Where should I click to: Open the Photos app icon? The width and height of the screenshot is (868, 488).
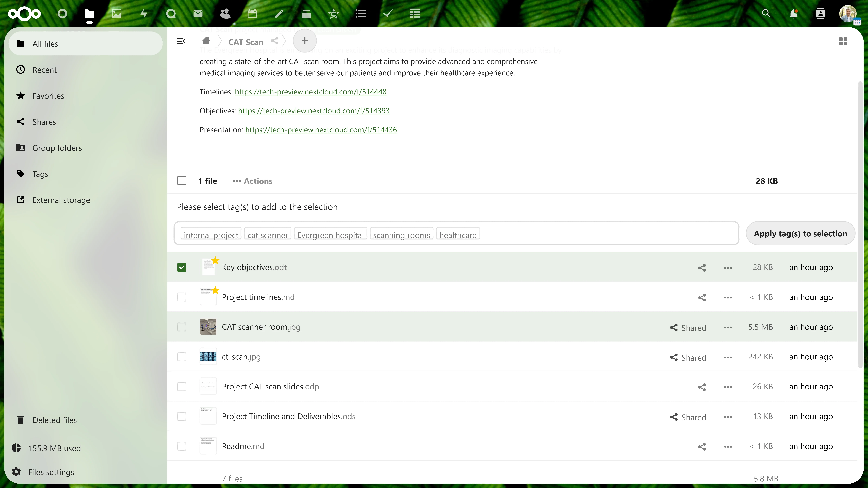coord(117,14)
